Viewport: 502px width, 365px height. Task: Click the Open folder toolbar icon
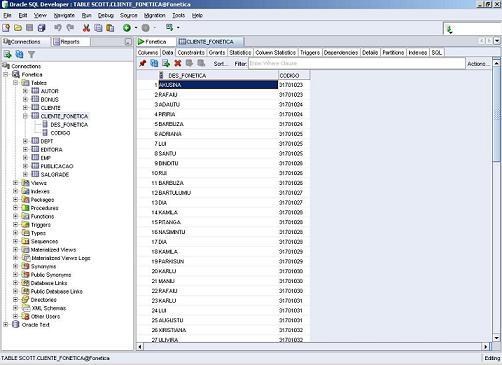tap(18, 28)
